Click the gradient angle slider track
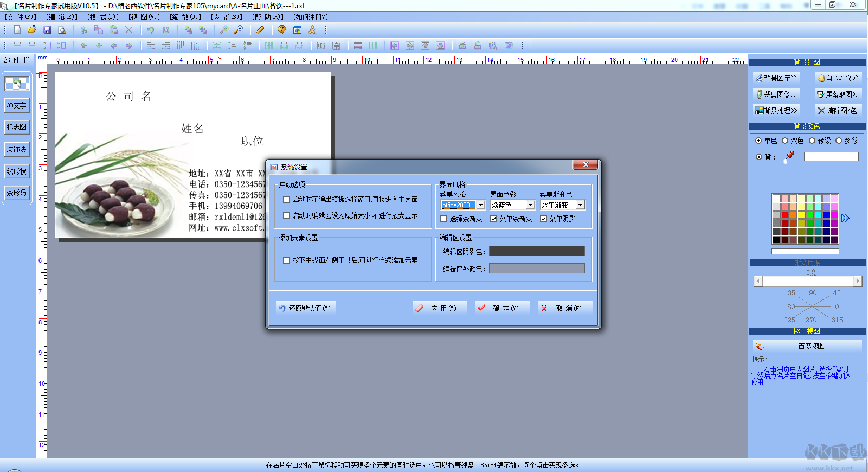The width and height of the screenshot is (868, 472). (808, 281)
